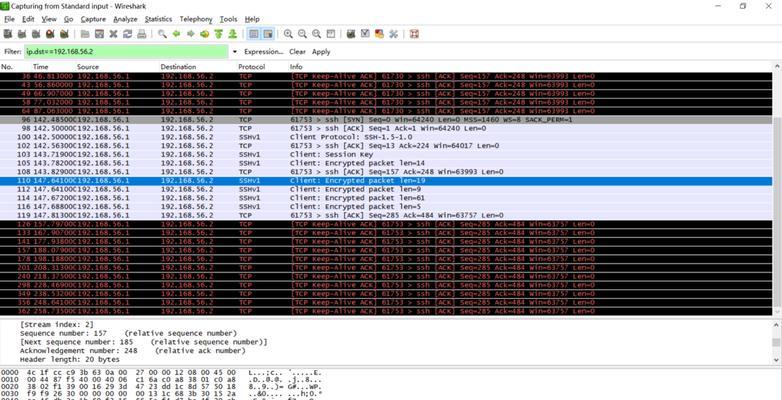Find a packet with magnifier icon
The height and width of the screenshot is (400, 782).
[x=162, y=34]
